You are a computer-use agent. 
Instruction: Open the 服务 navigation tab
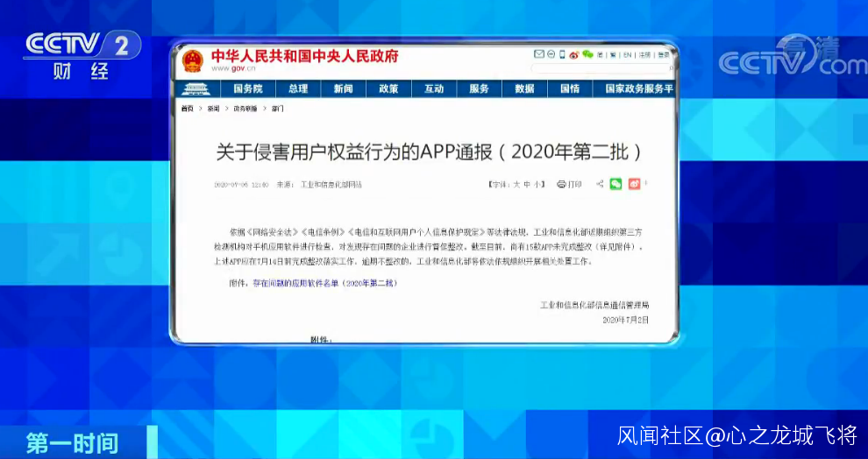tap(480, 89)
